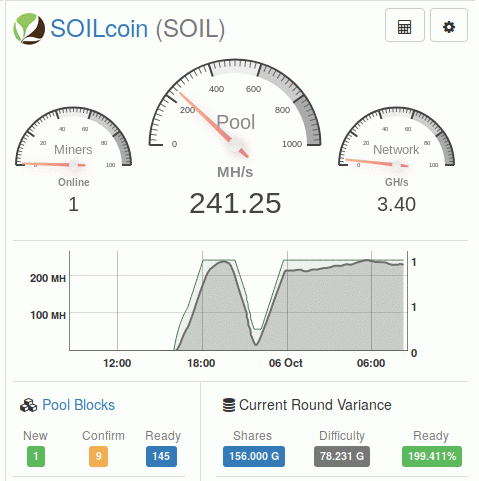Click the chart at 06 Oct marker
The width and height of the screenshot is (479, 481).
pyautogui.click(x=287, y=301)
